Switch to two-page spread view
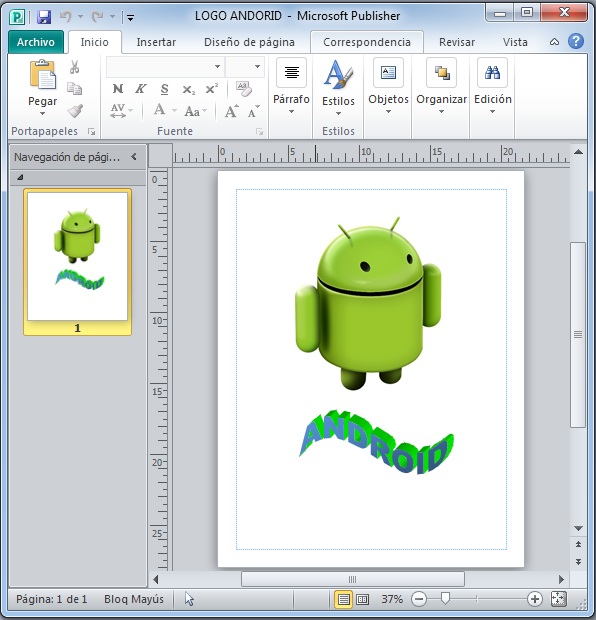Screen dimensions: 596x620 362,599
